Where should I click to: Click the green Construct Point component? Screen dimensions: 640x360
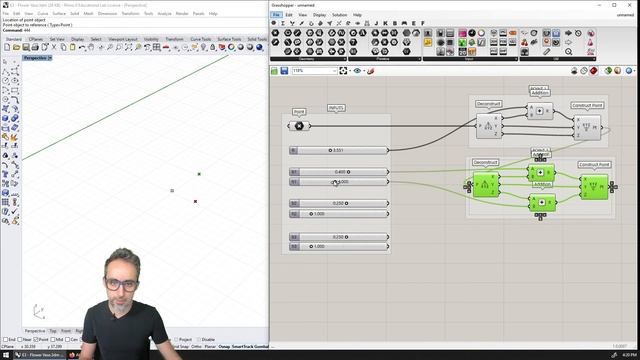[x=594, y=187]
